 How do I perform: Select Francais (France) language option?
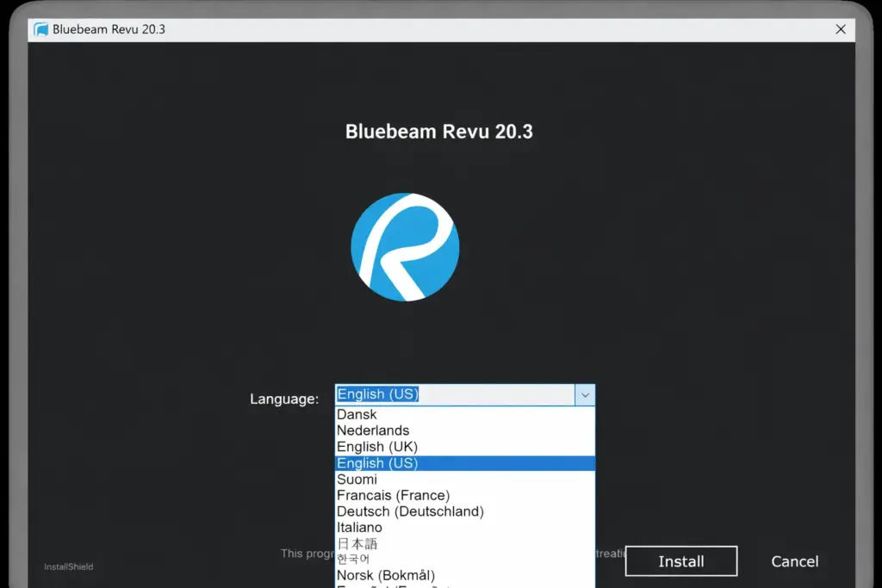[x=393, y=496]
